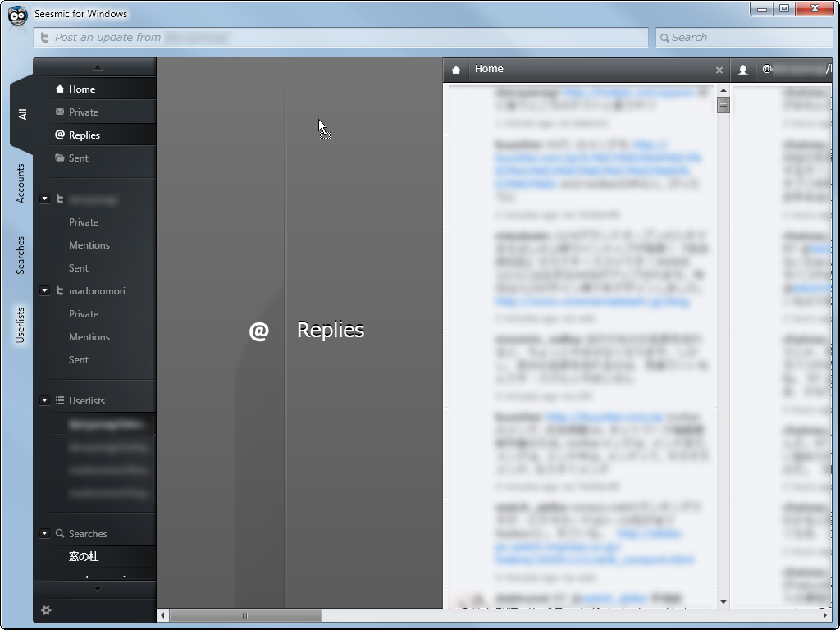
Task: Click the home icon in the Home column header
Action: 456,70
